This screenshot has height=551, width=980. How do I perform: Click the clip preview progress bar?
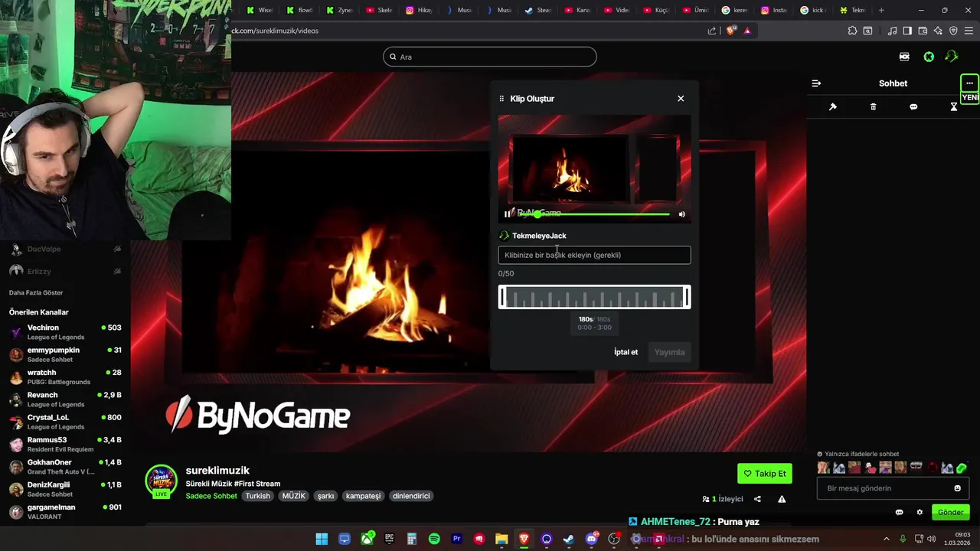pyautogui.click(x=594, y=214)
